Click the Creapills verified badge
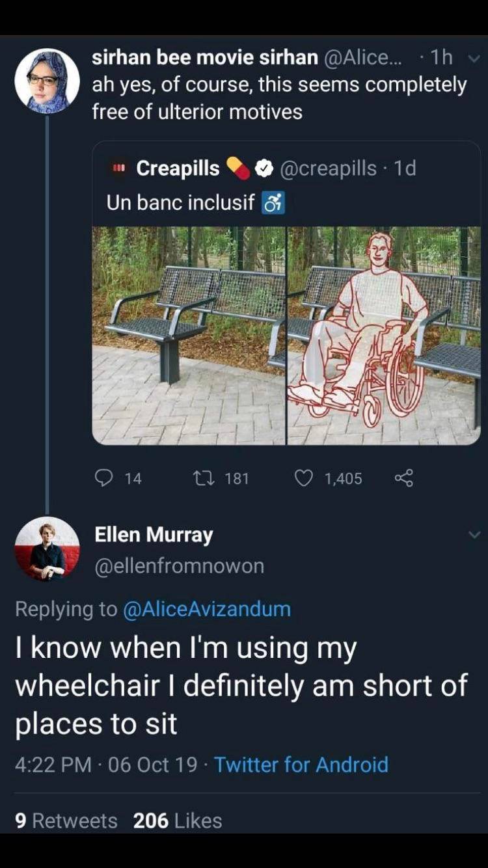488x868 pixels. 263,169
